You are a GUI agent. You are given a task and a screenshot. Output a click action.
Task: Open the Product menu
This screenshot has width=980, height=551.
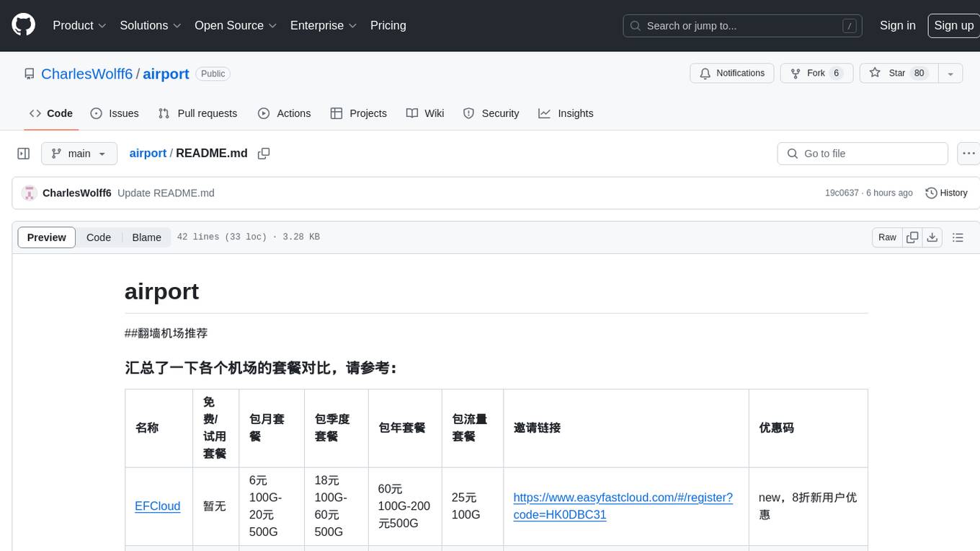point(79,25)
